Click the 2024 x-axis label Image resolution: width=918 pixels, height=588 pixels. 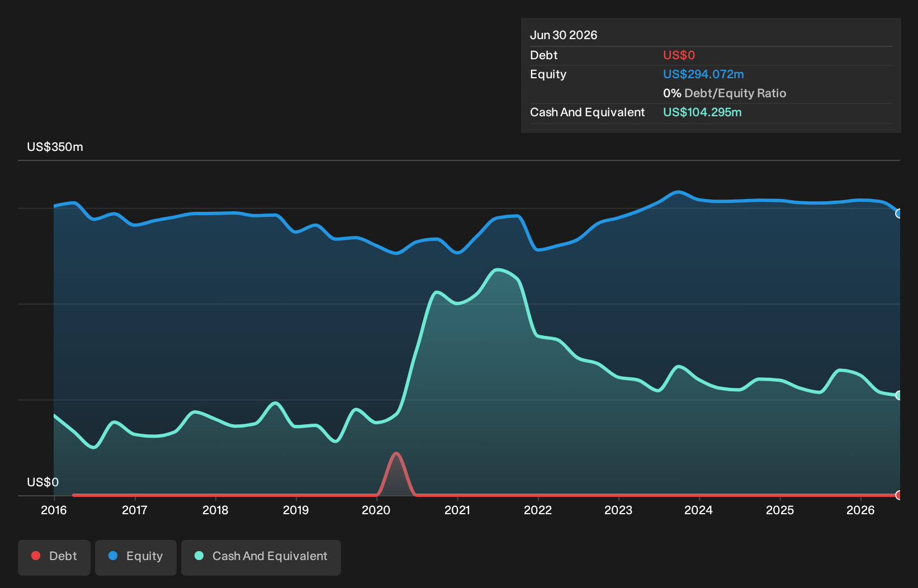click(699, 510)
